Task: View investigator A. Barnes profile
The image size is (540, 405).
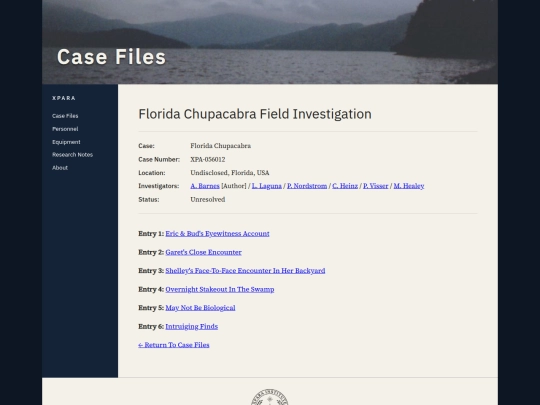Action: coord(205,186)
